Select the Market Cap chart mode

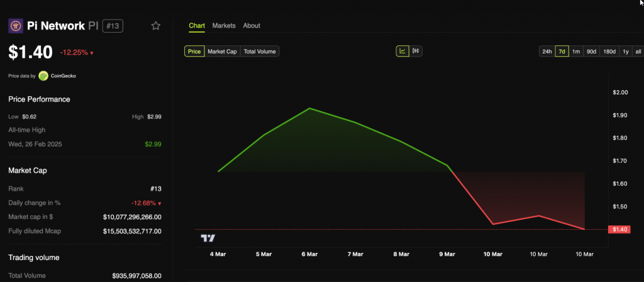pyautogui.click(x=222, y=52)
